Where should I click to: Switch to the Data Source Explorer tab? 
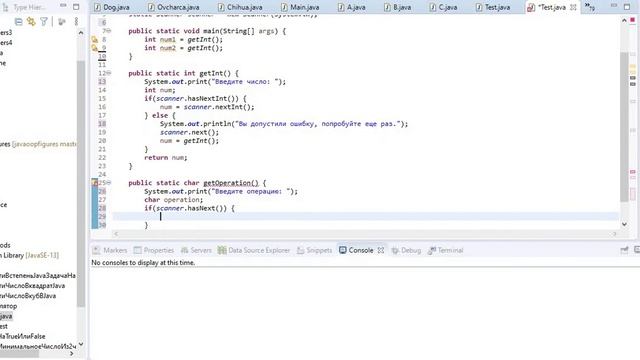[x=254, y=250]
